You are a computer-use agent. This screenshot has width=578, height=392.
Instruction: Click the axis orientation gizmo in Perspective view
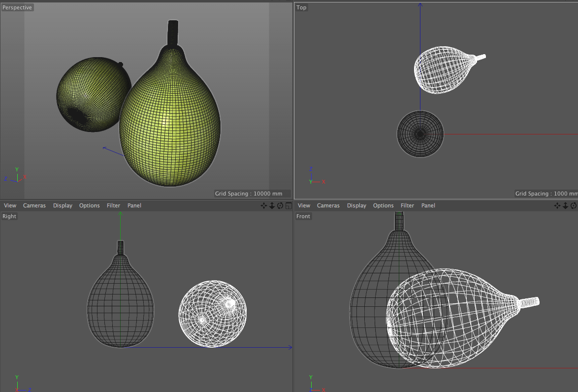point(15,175)
